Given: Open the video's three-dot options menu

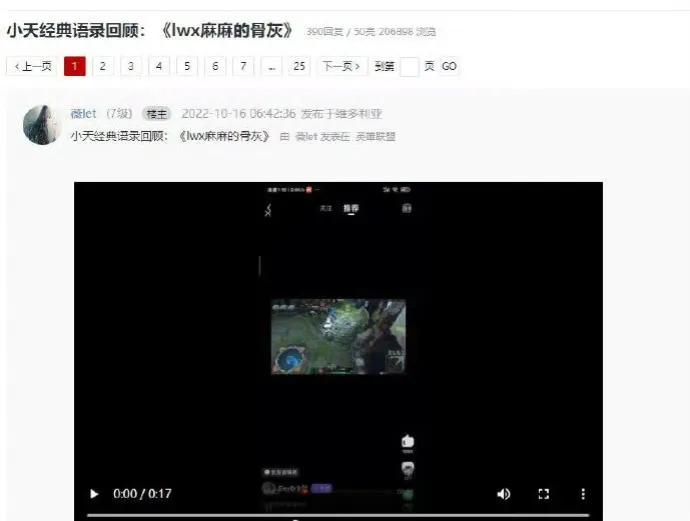Looking at the screenshot, I should pos(583,494).
